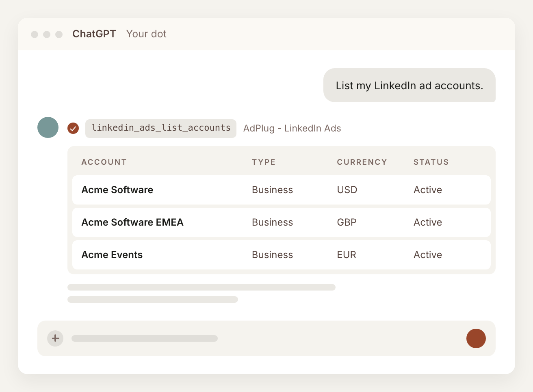Screen dimensions: 533x392
Task: Click the red checkmark status icon
Action: pyautogui.click(x=73, y=128)
